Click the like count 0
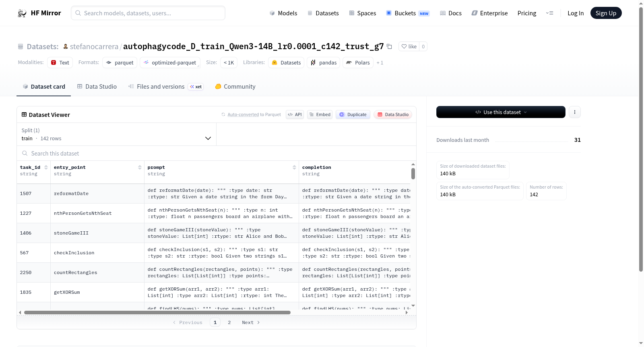The height and width of the screenshot is (347, 644). (x=423, y=46)
